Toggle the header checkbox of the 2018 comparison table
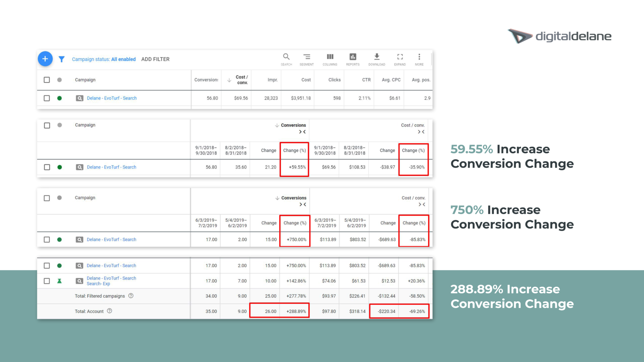 pos(47,125)
